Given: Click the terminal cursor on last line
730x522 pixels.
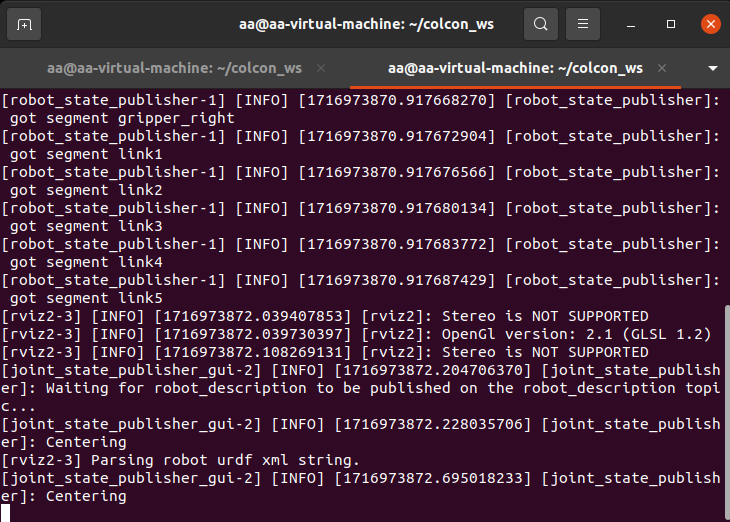Looking at the screenshot, I should coord(6,514).
